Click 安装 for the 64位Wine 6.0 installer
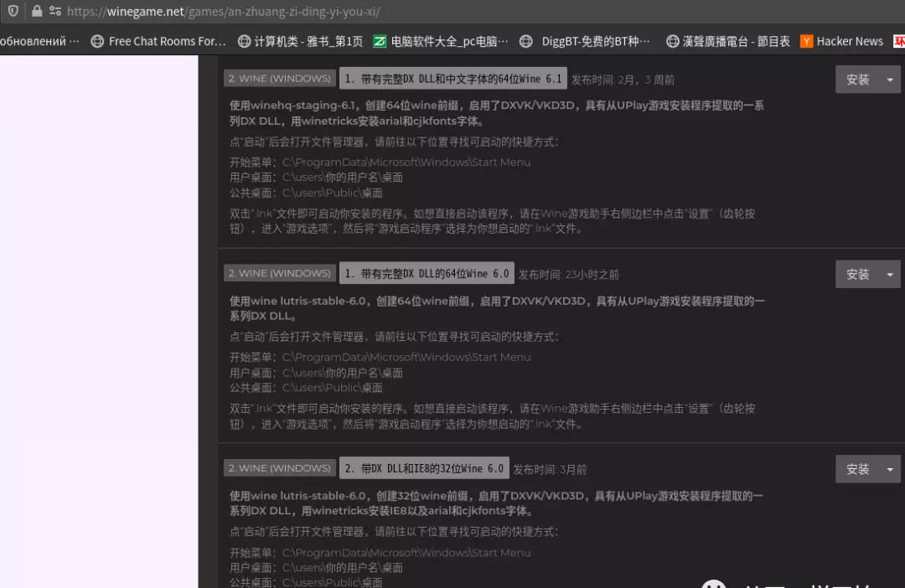The image size is (905, 588). coord(857,274)
